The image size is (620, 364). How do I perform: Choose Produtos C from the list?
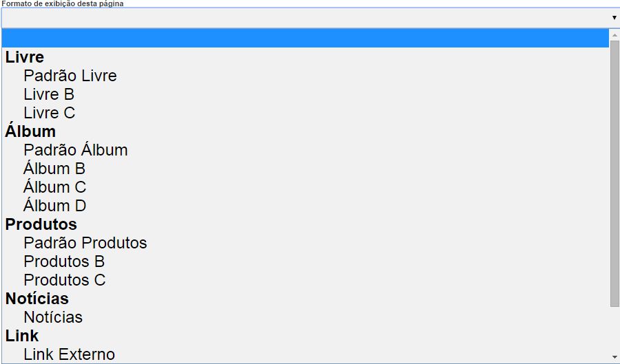click(x=65, y=280)
